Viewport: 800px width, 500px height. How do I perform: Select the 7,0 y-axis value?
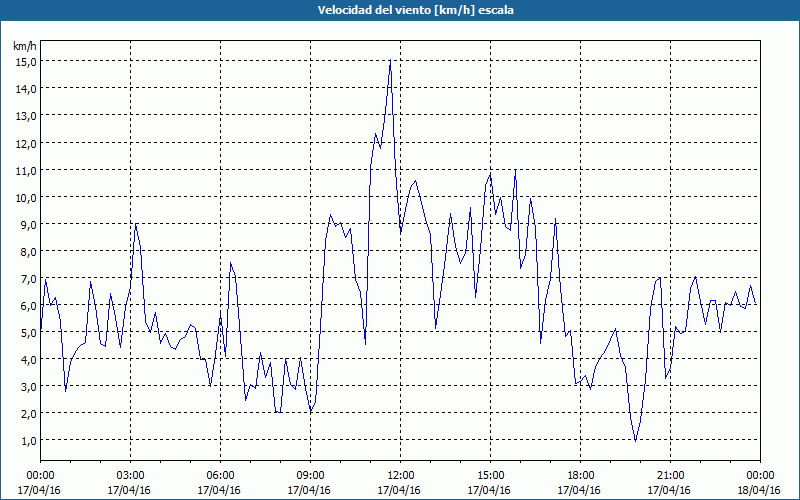click(x=29, y=279)
